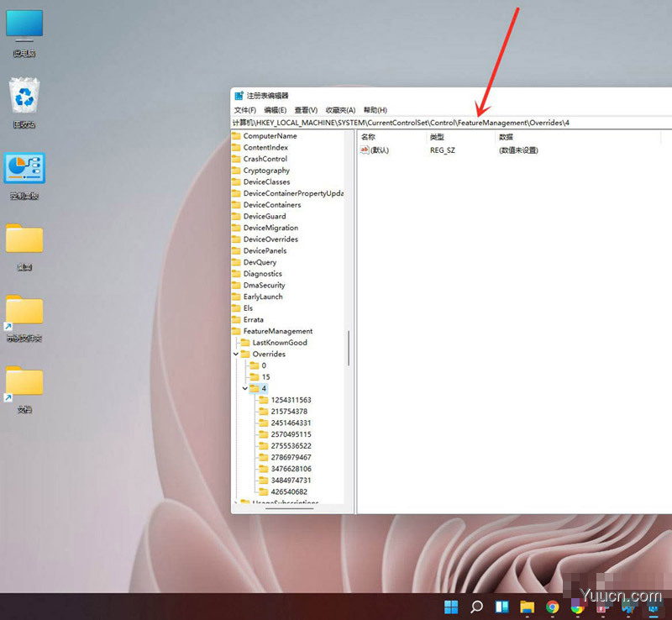Click the folder icon beside Errata

pyautogui.click(x=236, y=320)
